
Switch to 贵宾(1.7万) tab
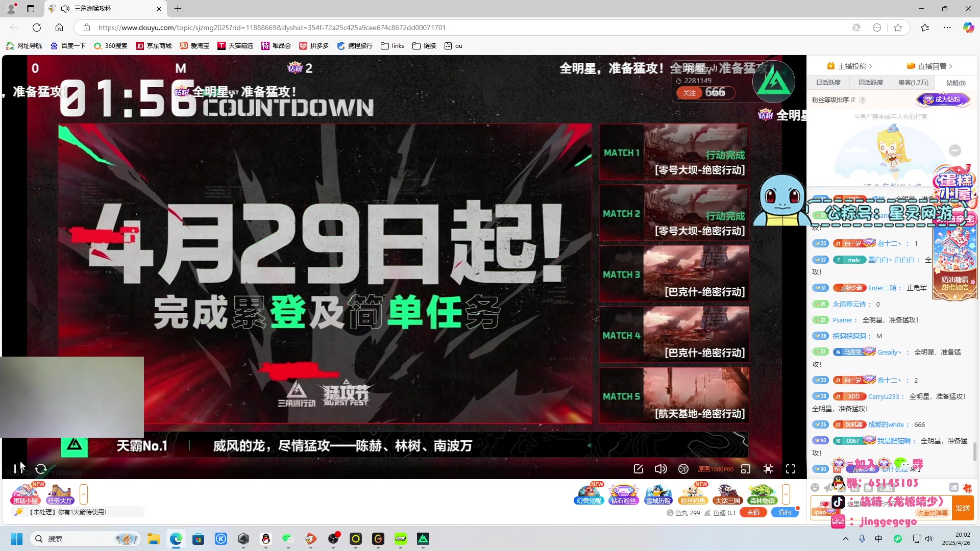point(914,83)
